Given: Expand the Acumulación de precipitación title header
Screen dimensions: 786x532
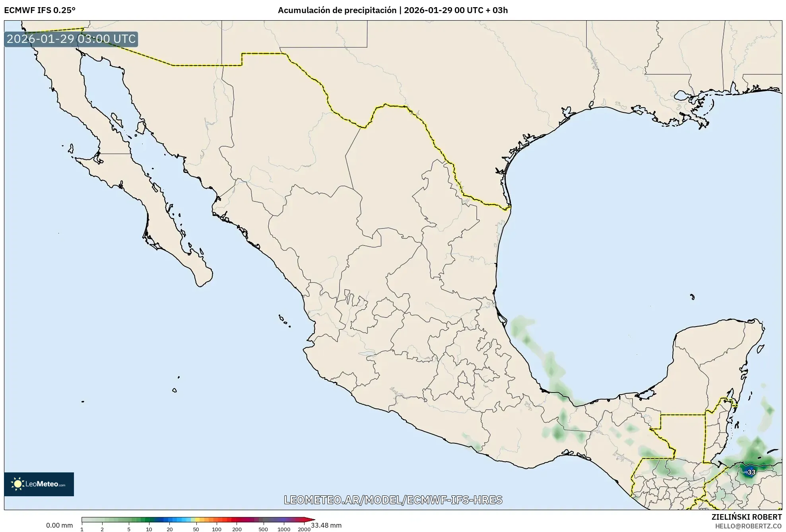Looking at the screenshot, I should pyautogui.click(x=393, y=11).
